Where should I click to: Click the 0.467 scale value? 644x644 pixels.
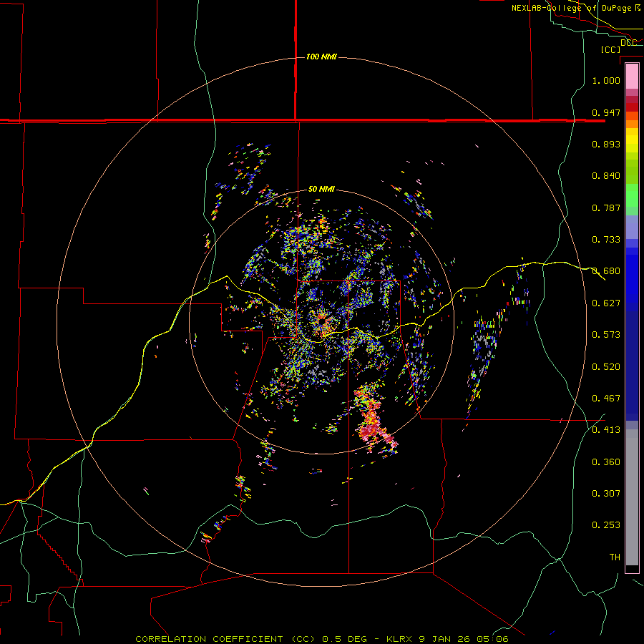(606, 399)
